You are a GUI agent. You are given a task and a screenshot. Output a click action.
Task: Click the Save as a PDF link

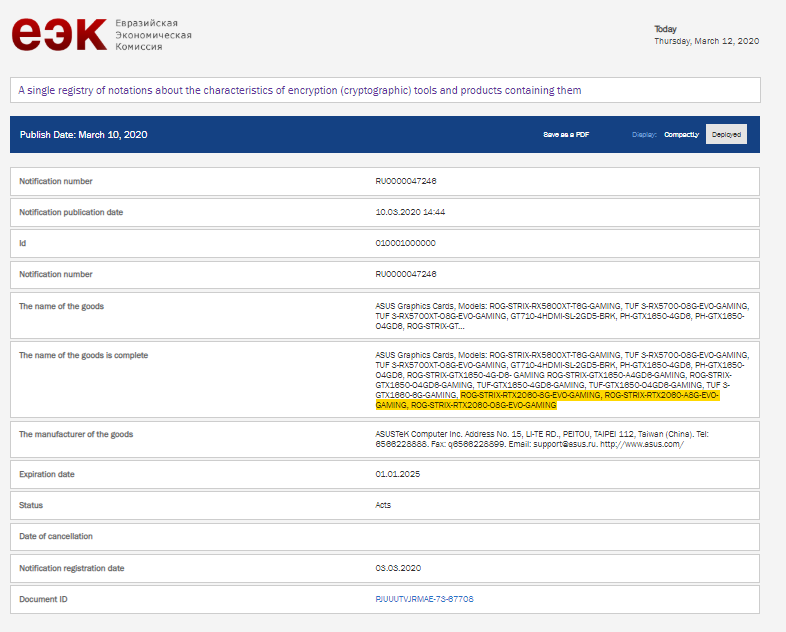pyautogui.click(x=566, y=134)
